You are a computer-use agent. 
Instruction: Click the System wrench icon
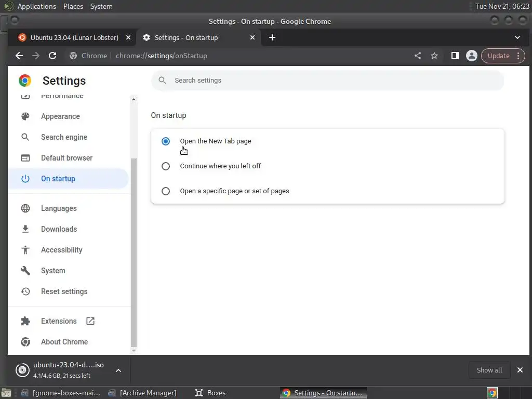click(25, 270)
